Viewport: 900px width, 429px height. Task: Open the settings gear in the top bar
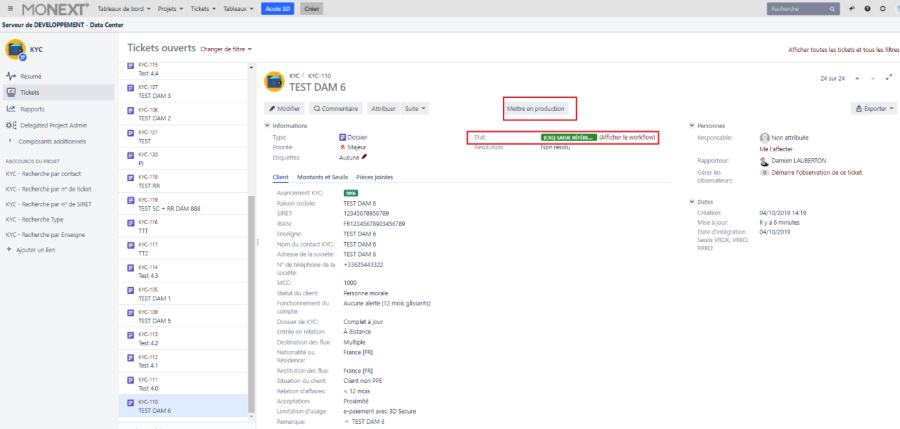pos(882,8)
